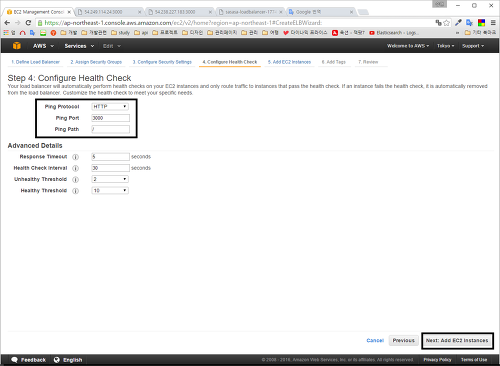Click the Ping Path input field
Viewport: 500px width, 366px height.
tap(111, 129)
